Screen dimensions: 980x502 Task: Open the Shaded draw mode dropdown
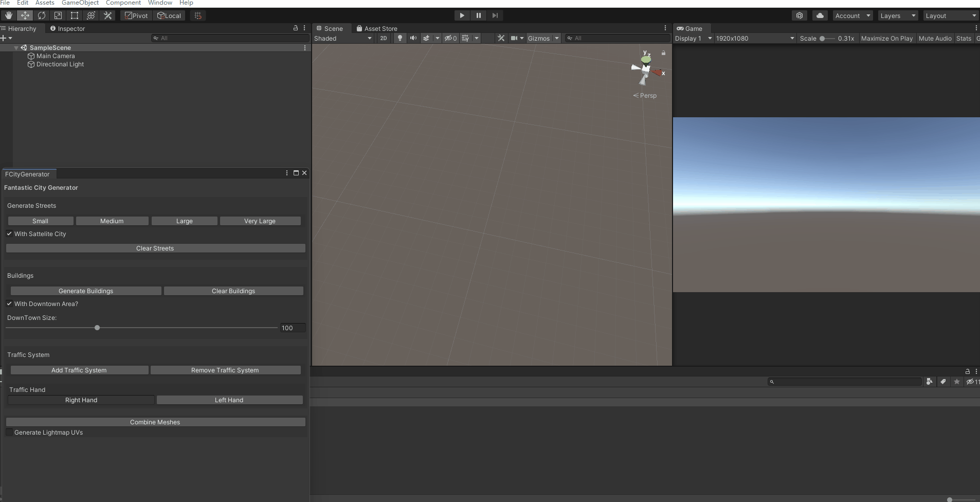[343, 38]
